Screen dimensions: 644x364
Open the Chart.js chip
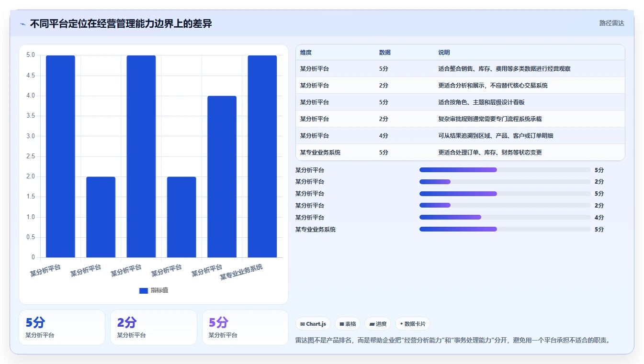[x=313, y=324]
